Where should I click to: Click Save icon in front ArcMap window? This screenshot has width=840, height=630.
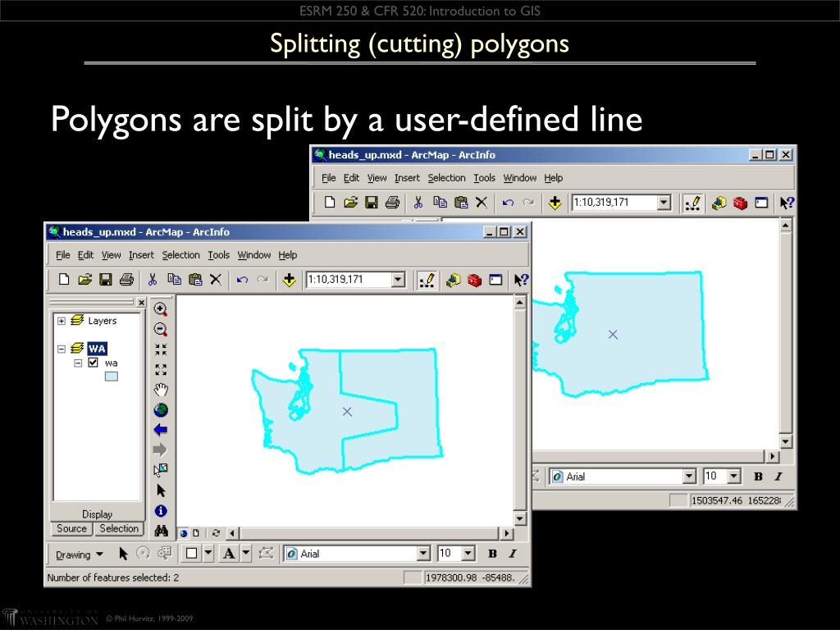[105, 280]
